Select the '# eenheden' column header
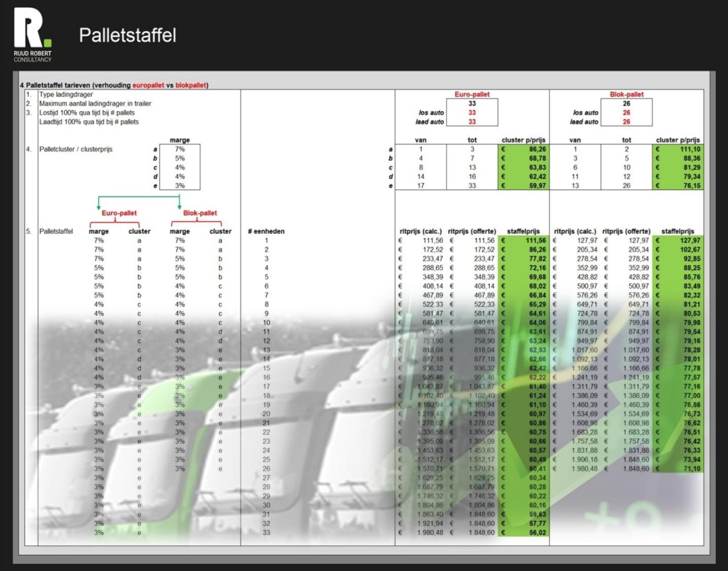The width and height of the screenshot is (728, 571). (x=266, y=231)
